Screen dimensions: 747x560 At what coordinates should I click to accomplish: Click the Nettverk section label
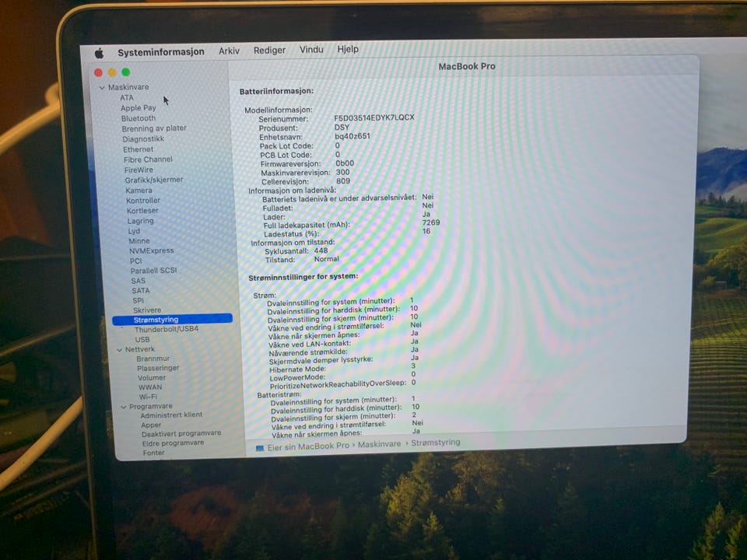pyautogui.click(x=139, y=349)
